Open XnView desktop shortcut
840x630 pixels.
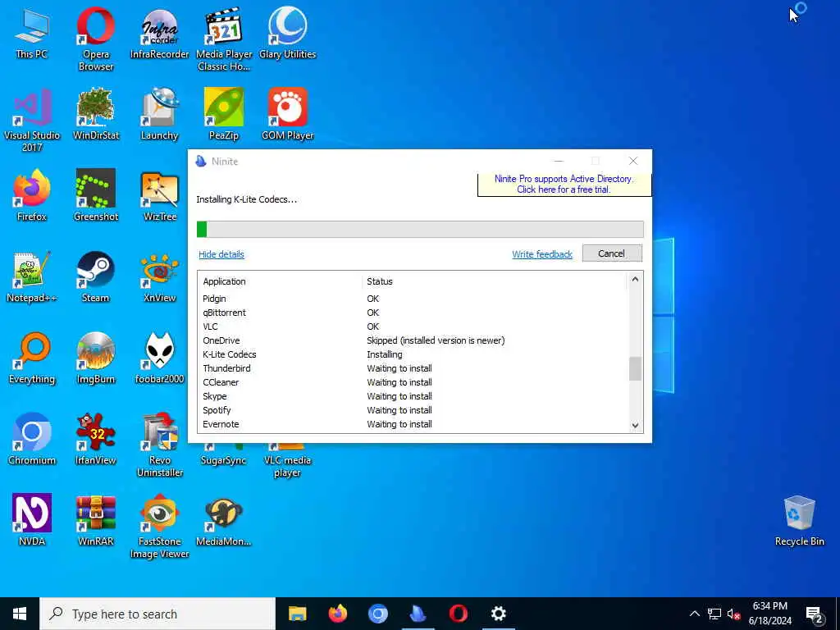coord(160,276)
